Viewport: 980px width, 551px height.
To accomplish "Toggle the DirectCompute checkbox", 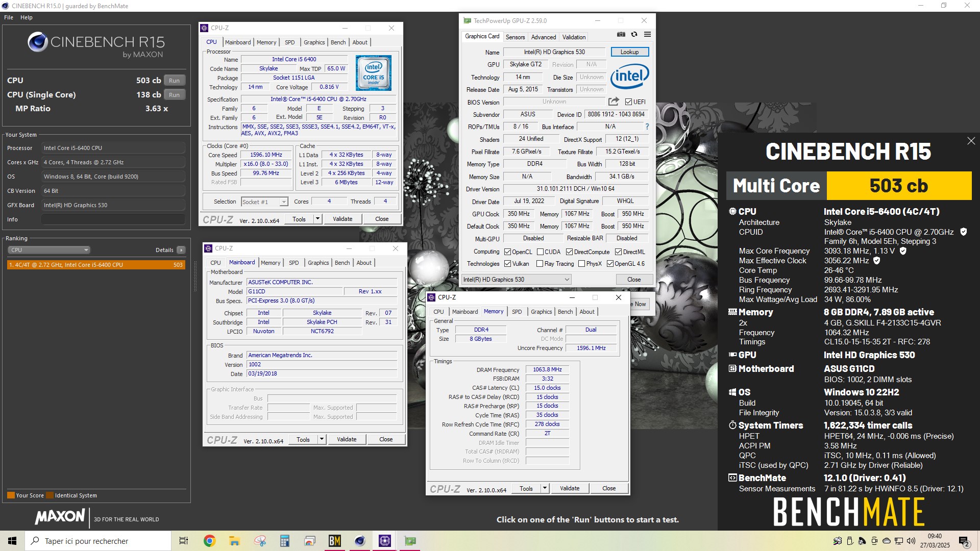I will point(569,252).
